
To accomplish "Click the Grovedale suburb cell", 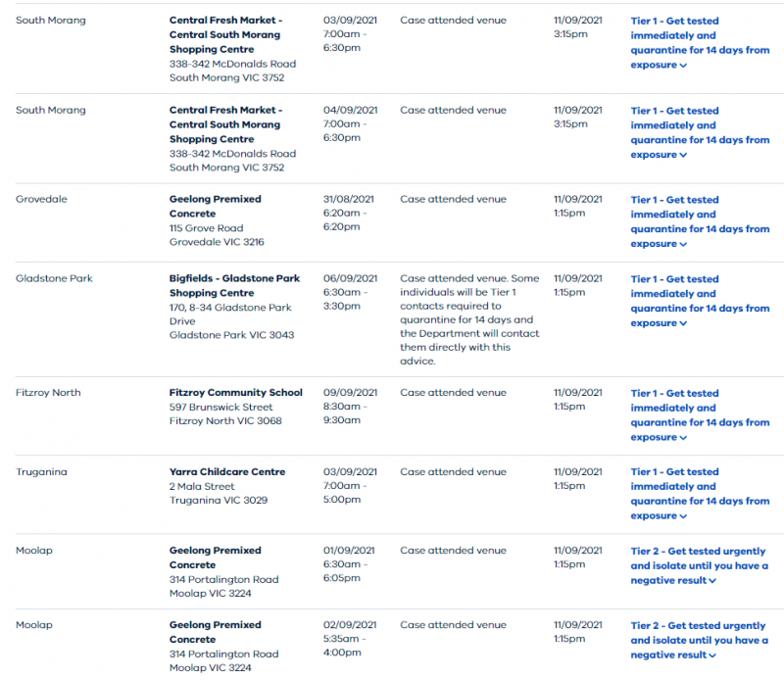I will tap(41, 199).
